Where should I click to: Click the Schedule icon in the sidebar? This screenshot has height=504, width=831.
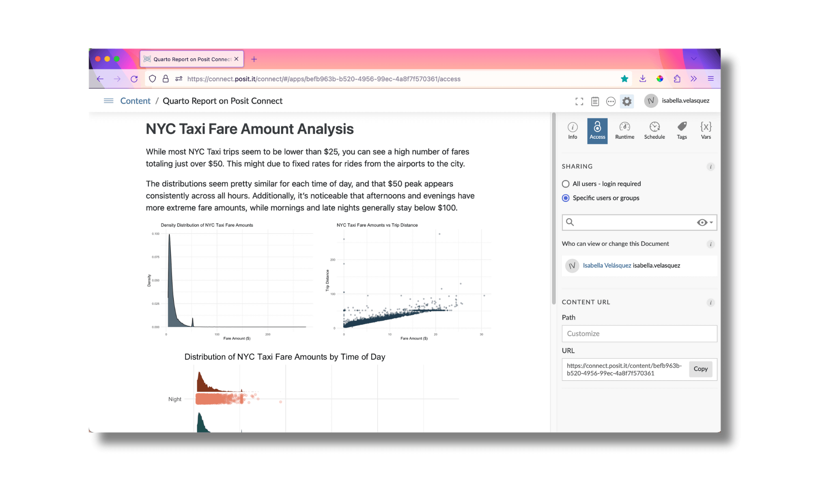(x=654, y=129)
